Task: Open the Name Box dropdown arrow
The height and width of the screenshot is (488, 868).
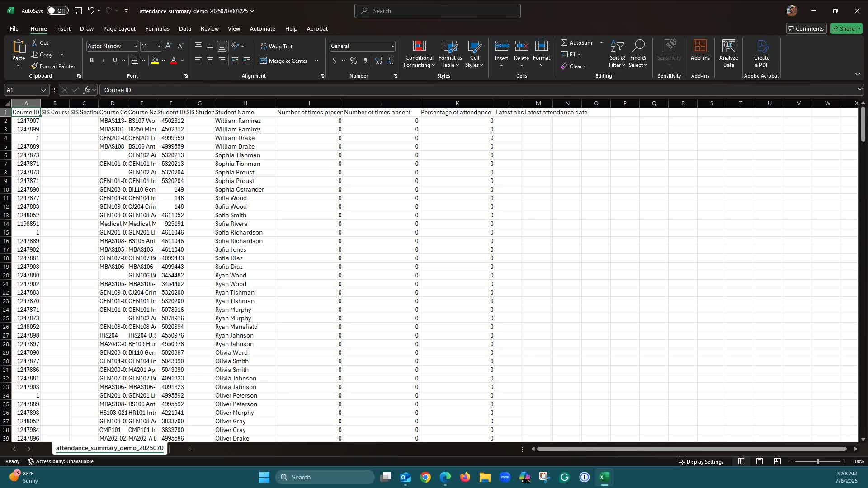Action: coord(43,90)
